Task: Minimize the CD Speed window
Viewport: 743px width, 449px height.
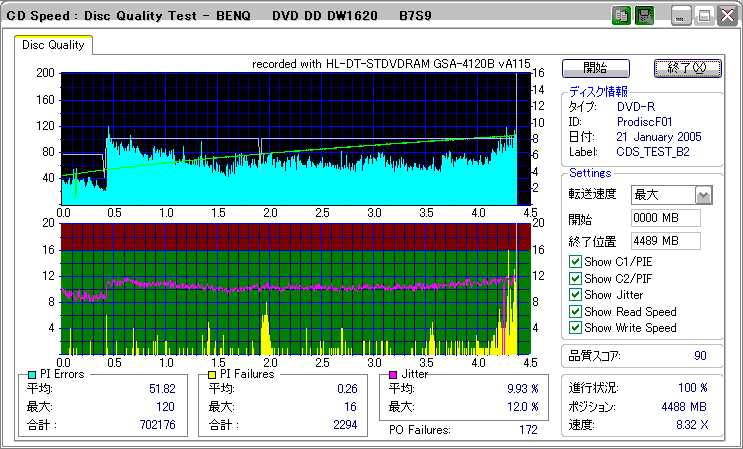Action: [682, 15]
